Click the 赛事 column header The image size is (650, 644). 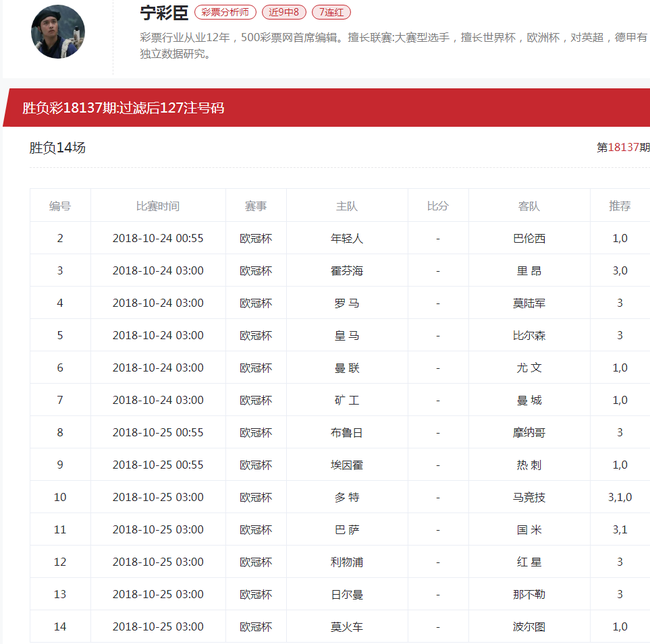tap(256, 206)
